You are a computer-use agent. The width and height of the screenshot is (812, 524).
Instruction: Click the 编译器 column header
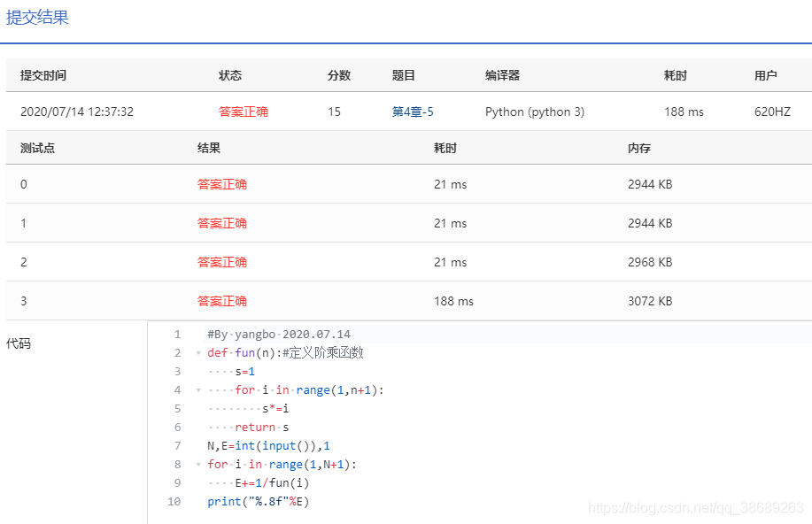(502, 75)
